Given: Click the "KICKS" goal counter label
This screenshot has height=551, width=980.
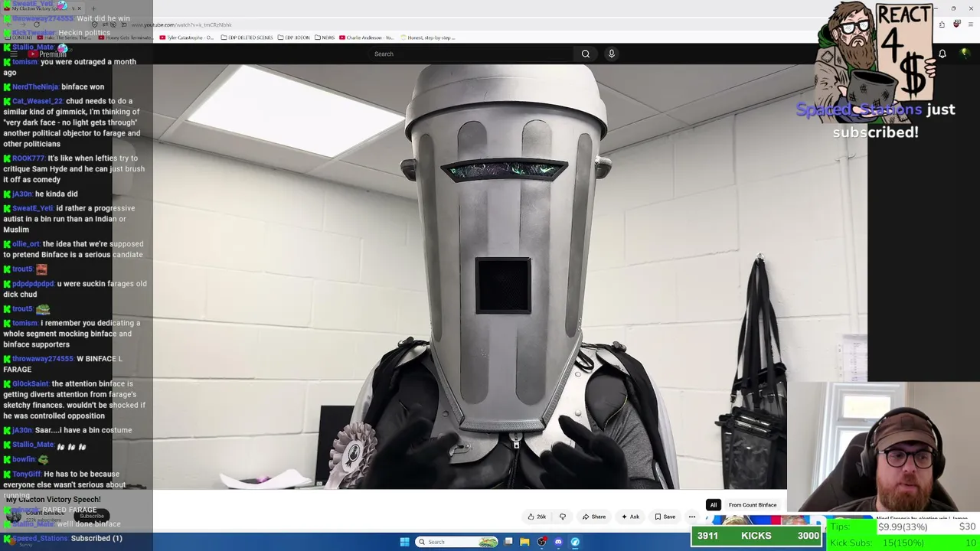Looking at the screenshot, I should 756,536.
